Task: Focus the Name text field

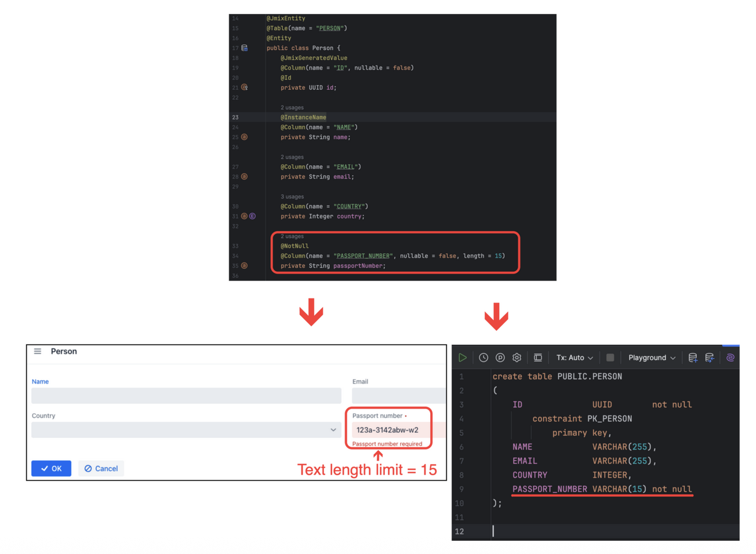Action: [186, 396]
